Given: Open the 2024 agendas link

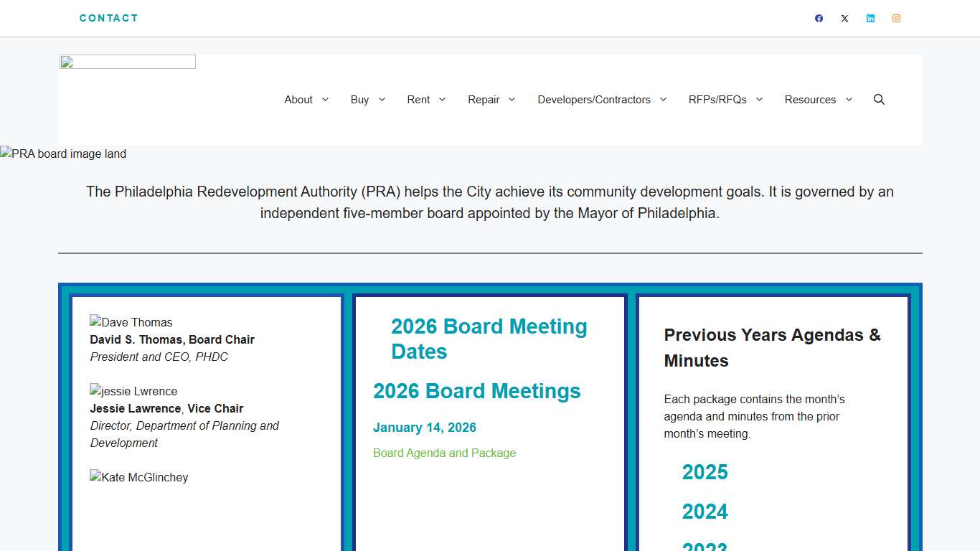Looking at the screenshot, I should tap(705, 512).
